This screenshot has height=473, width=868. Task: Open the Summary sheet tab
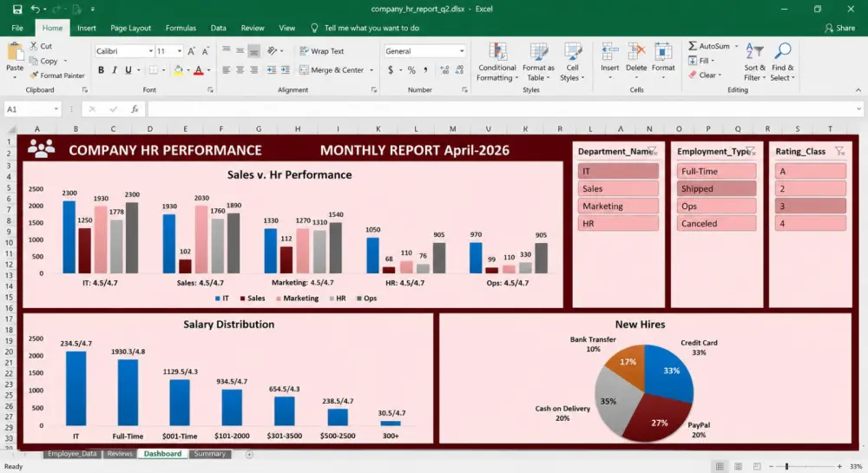click(209, 454)
